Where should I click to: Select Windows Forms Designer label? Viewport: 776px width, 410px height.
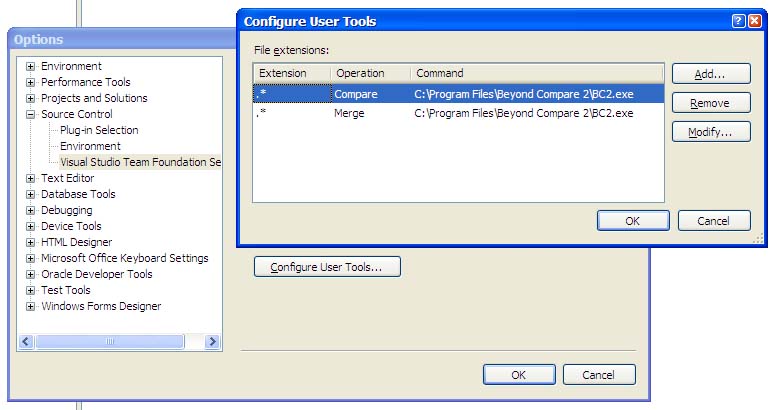coord(101,307)
